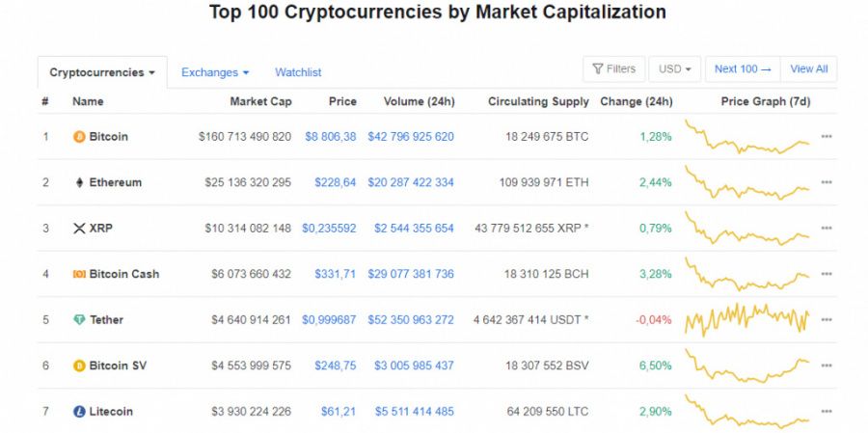Click the Ethereum diamond logo icon
The image size is (868, 433).
point(79,182)
